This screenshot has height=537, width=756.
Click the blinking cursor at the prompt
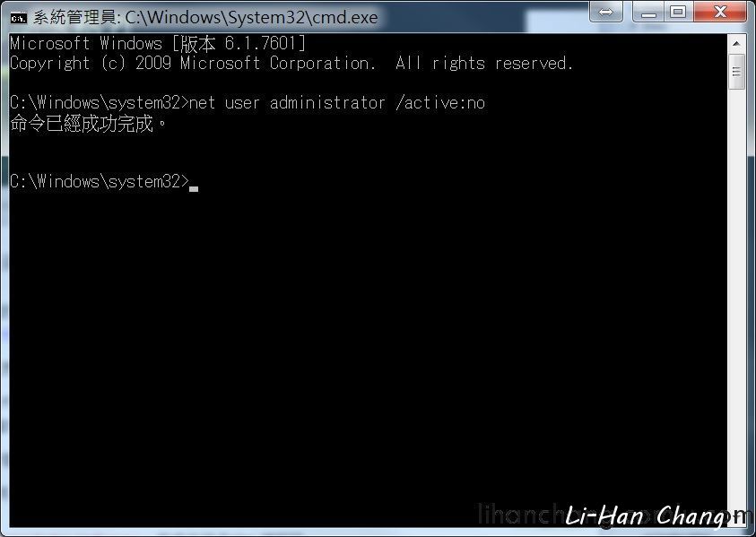pos(194,188)
